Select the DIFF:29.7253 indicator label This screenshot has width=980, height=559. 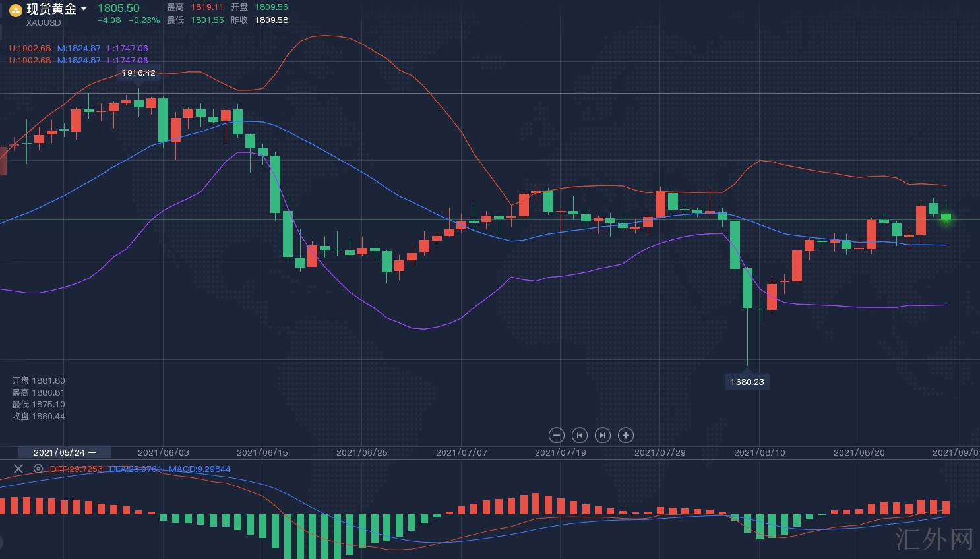coord(76,469)
